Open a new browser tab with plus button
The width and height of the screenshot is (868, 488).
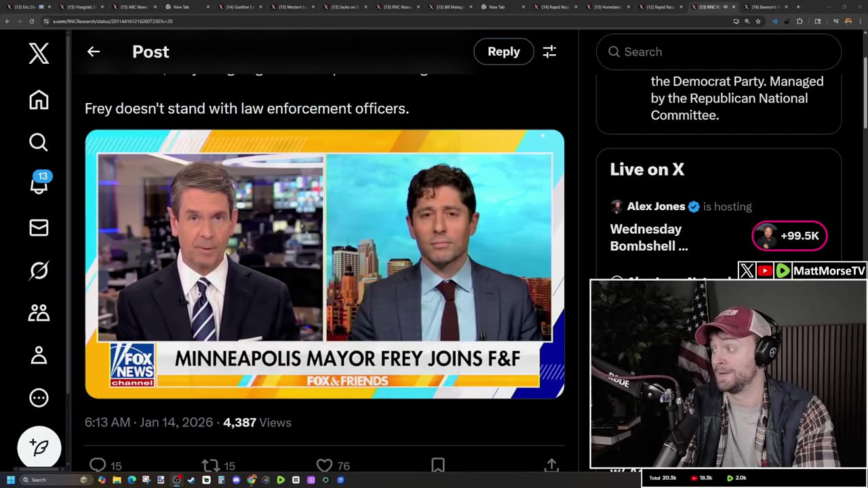(798, 7)
